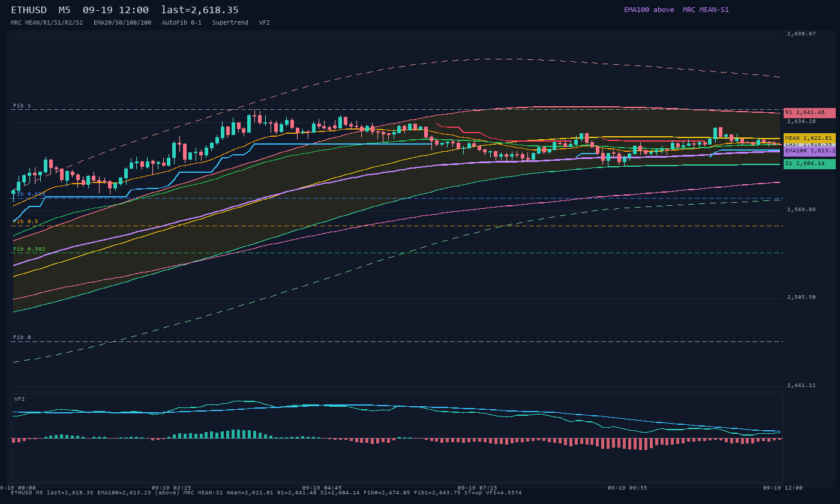Click the 2,698.67 price axis label
840x504 pixels.
(802, 34)
